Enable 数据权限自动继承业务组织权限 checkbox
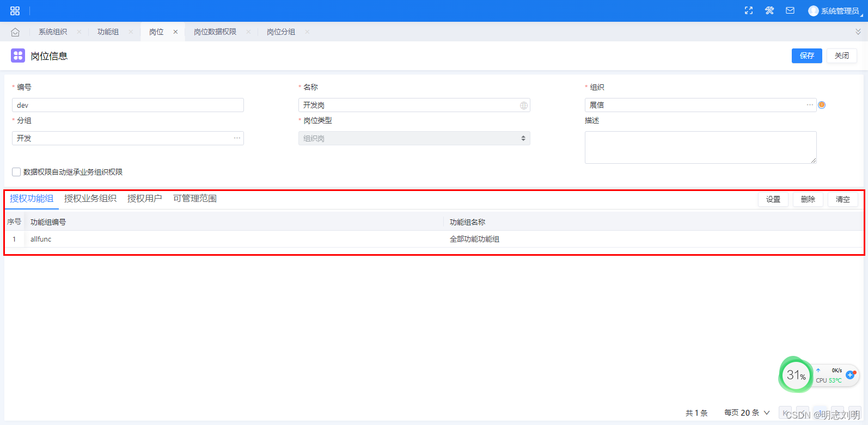Screen dimensions: 868x425 pos(16,172)
